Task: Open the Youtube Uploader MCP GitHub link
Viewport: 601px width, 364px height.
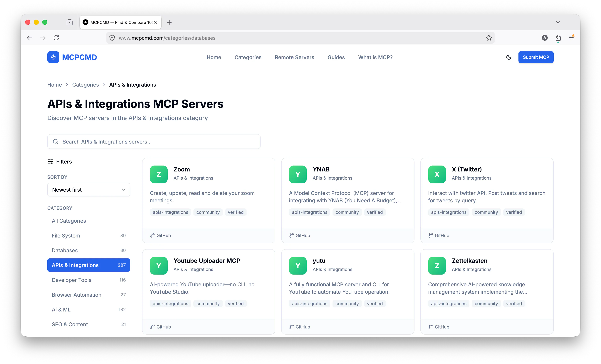Action: [160, 327]
